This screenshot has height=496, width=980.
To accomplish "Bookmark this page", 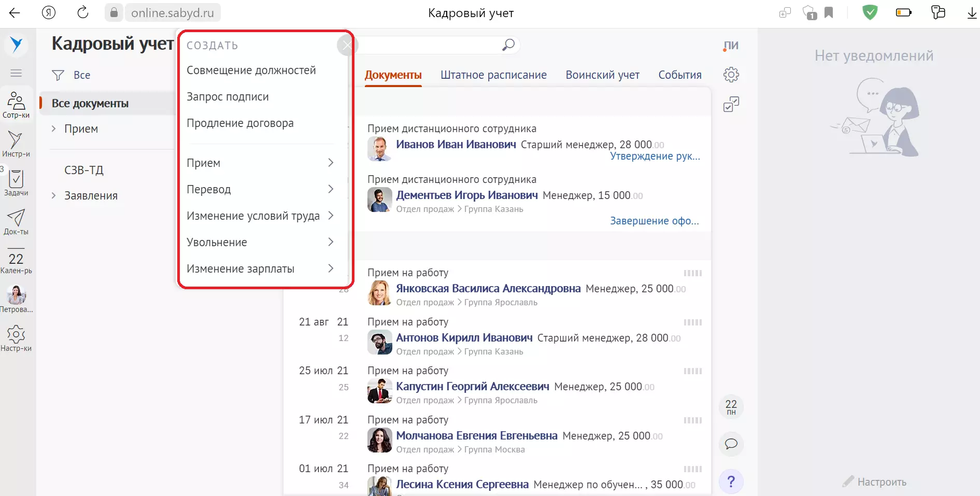I will pos(829,12).
